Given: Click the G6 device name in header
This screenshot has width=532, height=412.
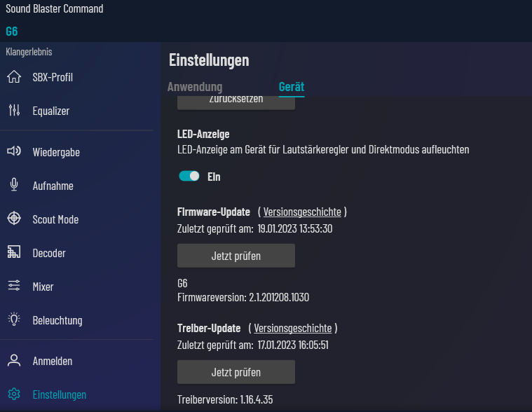Looking at the screenshot, I should click(12, 32).
